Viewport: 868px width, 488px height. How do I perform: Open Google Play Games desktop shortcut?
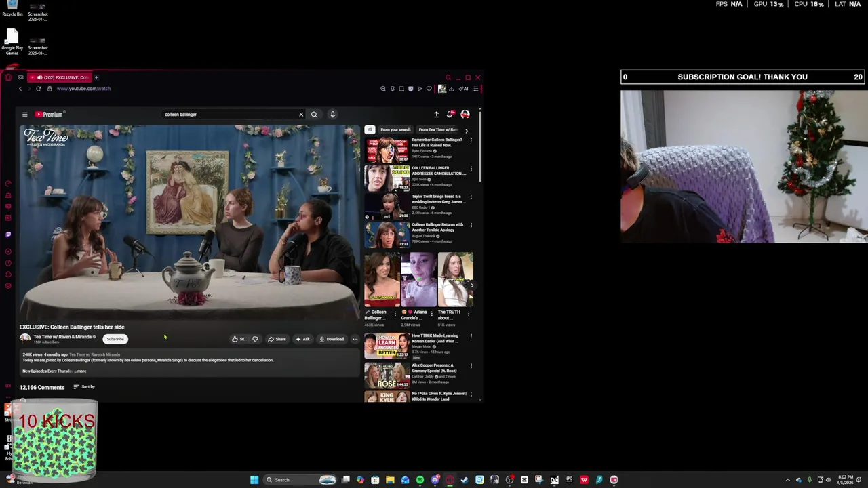point(12,42)
